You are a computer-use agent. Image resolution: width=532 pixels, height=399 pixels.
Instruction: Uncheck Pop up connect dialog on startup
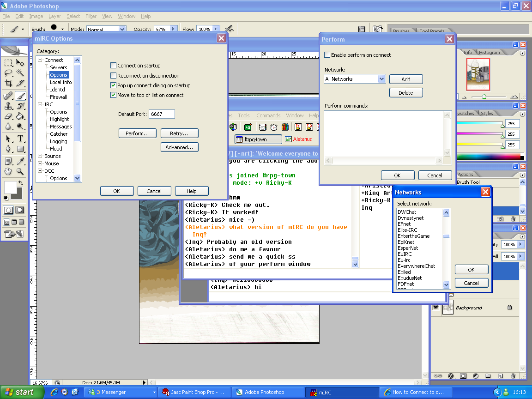[113, 85]
